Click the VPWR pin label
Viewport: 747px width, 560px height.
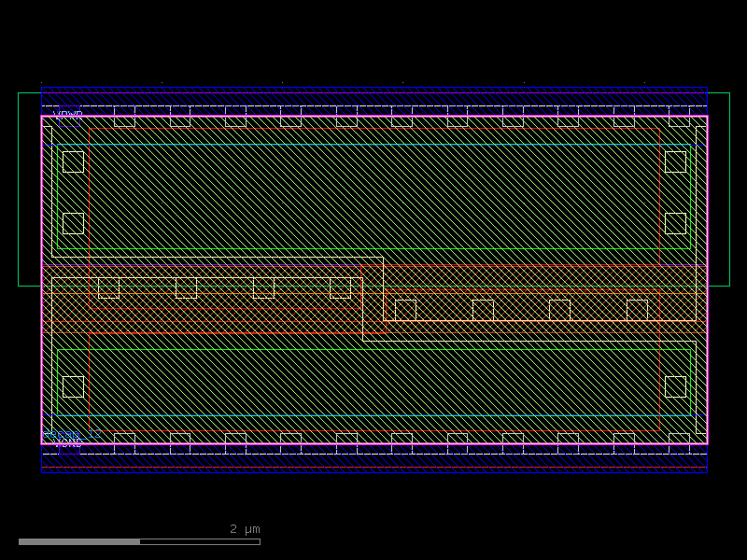tap(67, 116)
